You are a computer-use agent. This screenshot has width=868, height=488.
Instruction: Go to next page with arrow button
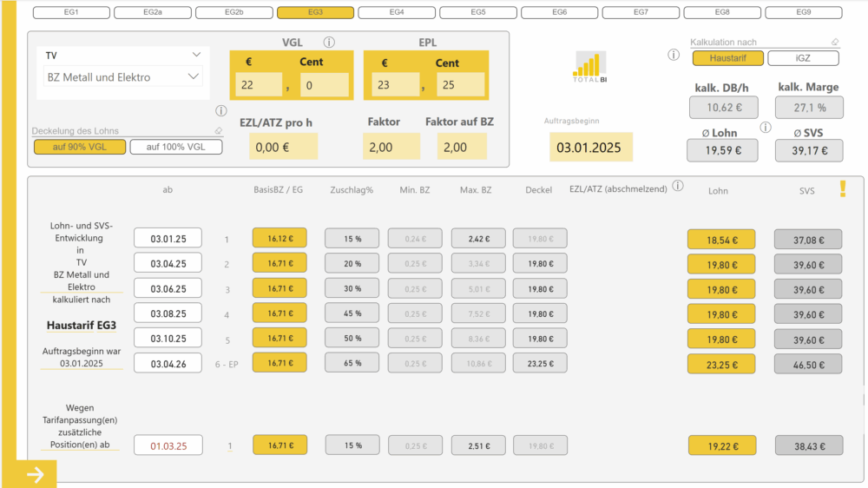(36, 474)
